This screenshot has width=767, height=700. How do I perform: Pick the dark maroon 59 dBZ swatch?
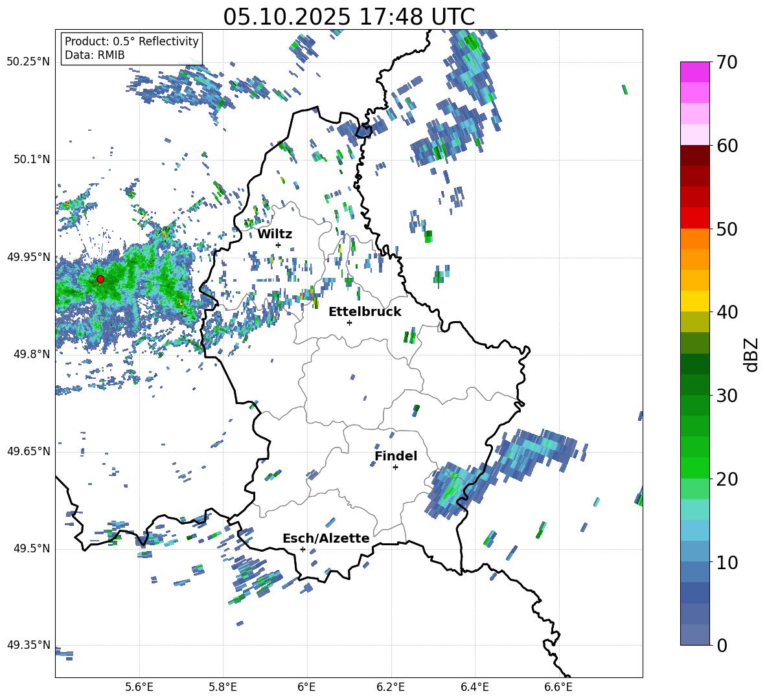pos(694,155)
